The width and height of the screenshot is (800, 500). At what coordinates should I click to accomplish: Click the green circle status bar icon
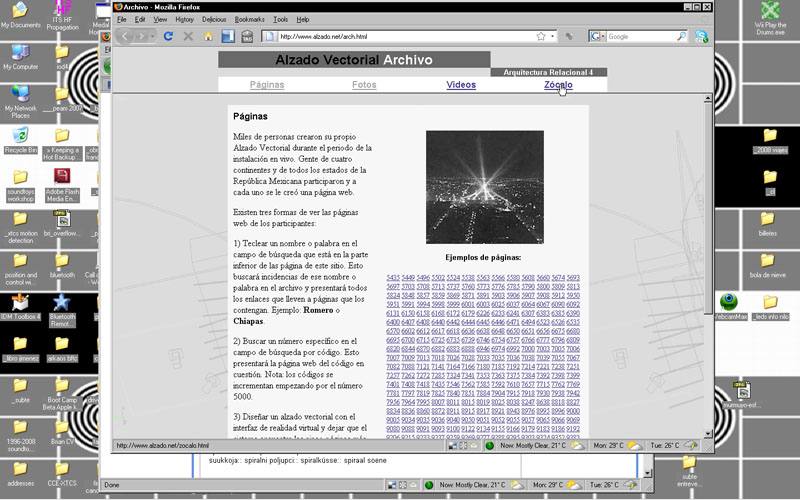pos(489,445)
